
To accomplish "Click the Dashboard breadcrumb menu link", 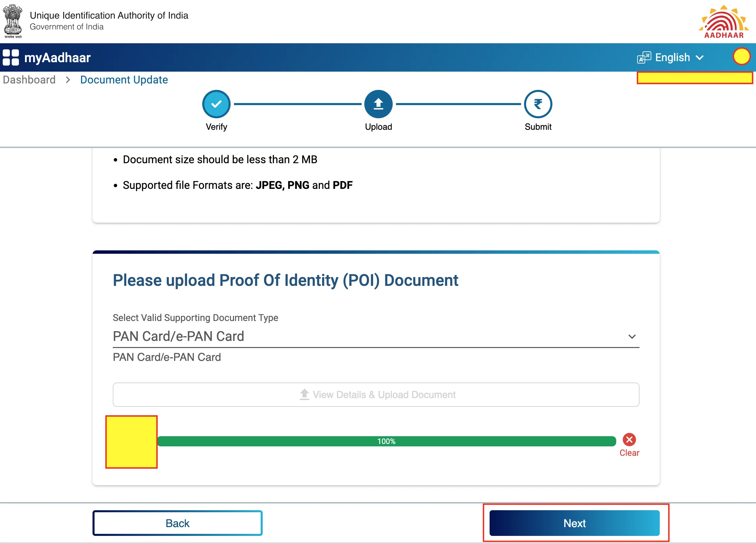I will click(30, 79).
